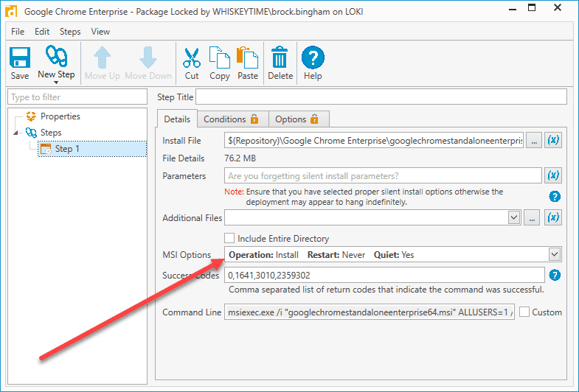Insert variable into the Additional Files field

(x=552, y=217)
